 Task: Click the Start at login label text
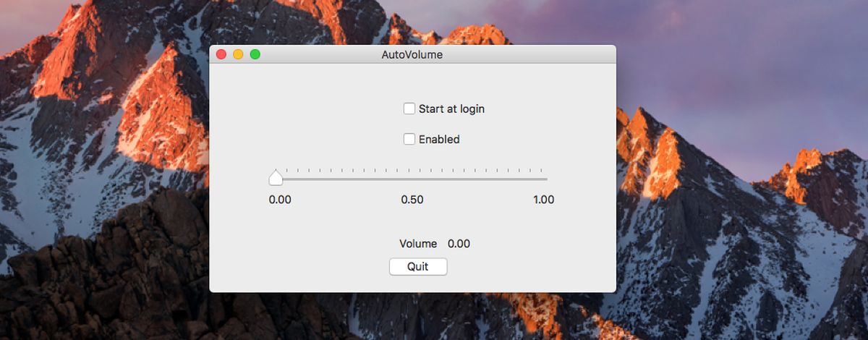[x=451, y=109]
